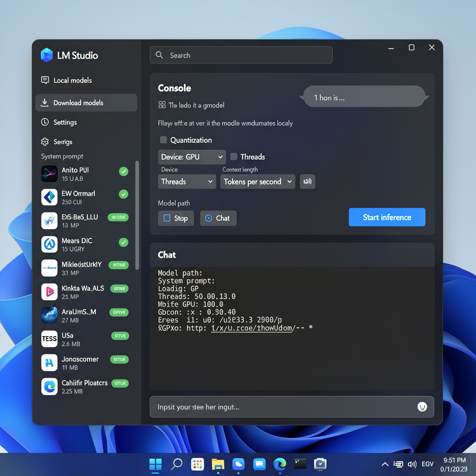Viewport: 476px width, 476px height.
Task: Open File Explorer from the taskbar
Action: [218, 464]
